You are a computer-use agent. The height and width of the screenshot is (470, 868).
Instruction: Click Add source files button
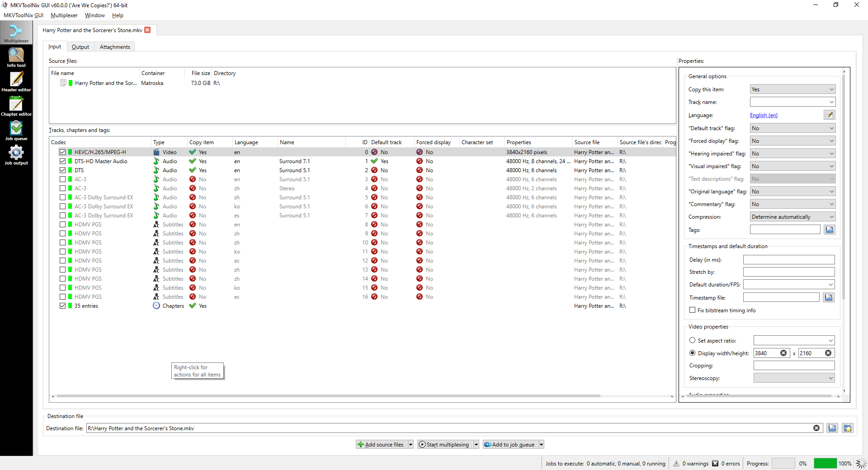tap(382, 445)
